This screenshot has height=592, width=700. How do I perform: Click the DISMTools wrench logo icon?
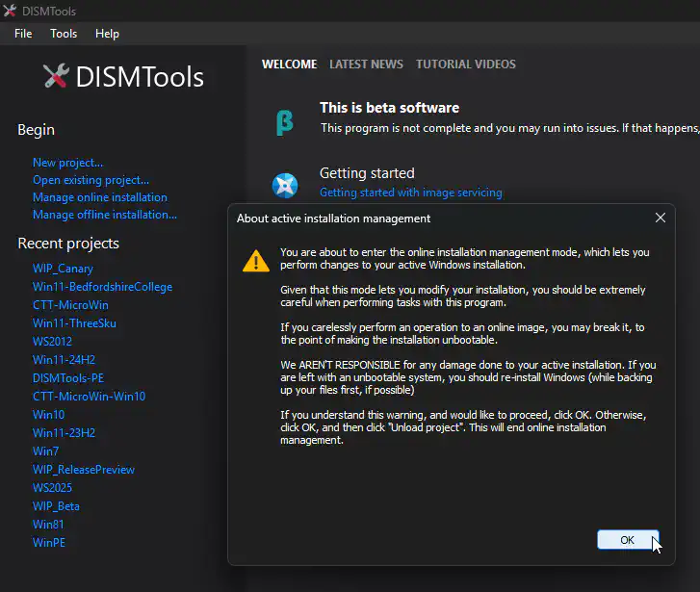pos(56,77)
